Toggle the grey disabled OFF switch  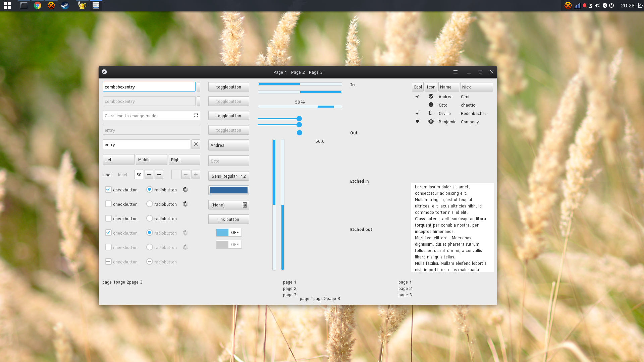[x=229, y=244]
